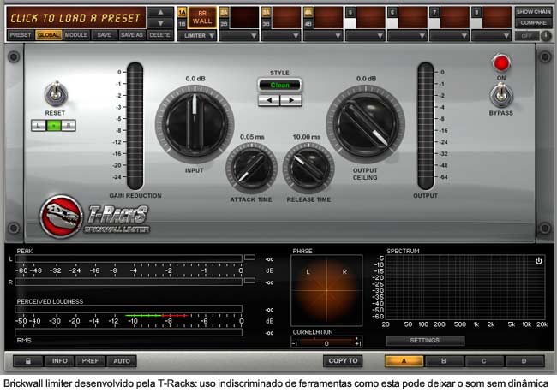
Task: Select slot 5 in the chain
Action: [x=350, y=13]
